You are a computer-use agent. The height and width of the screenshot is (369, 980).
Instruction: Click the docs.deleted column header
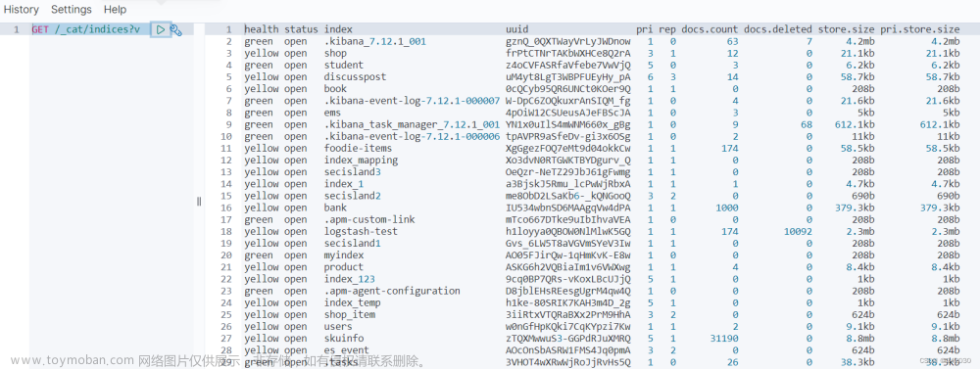[x=778, y=29]
